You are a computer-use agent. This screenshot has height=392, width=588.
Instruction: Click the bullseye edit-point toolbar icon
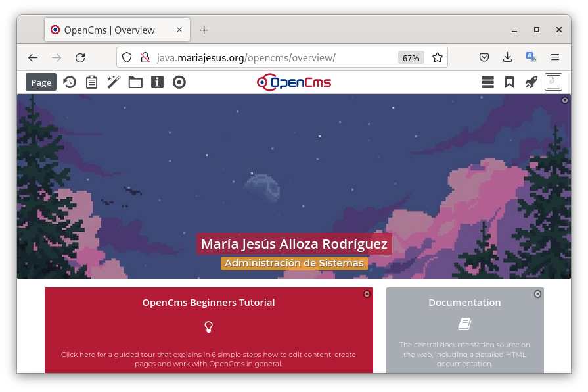[x=179, y=82]
